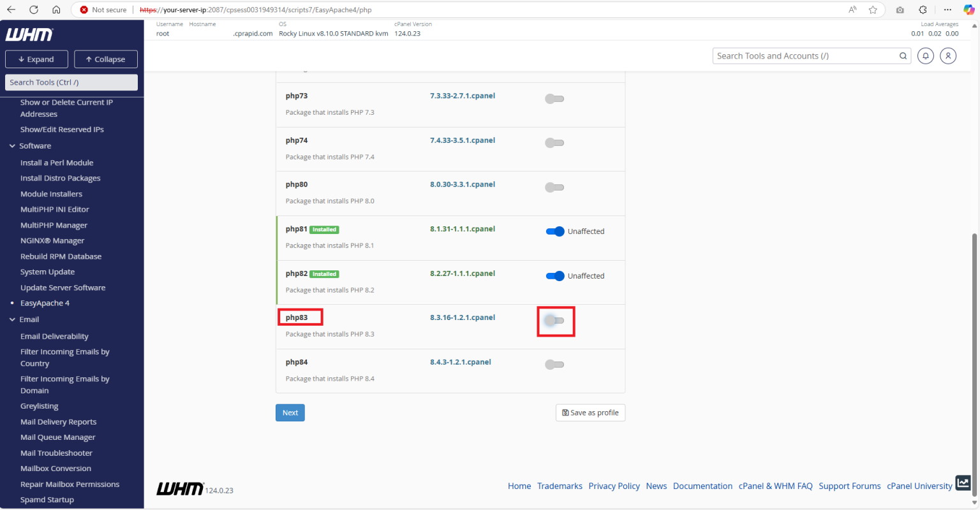Disable the php81 package toggle
The image size is (980, 510).
pyautogui.click(x=554, y=231)
